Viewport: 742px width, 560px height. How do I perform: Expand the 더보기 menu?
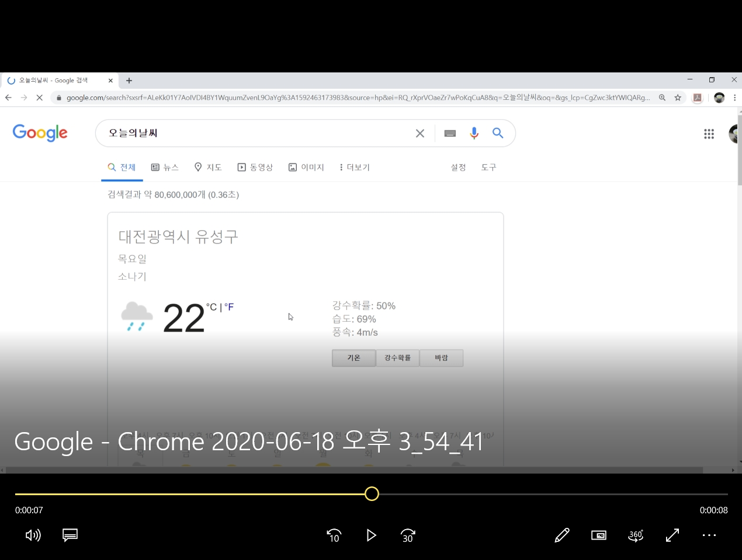click(355, 168)
